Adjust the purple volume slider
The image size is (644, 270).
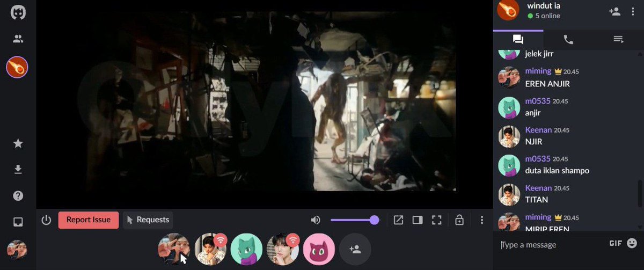coord(355,220)
